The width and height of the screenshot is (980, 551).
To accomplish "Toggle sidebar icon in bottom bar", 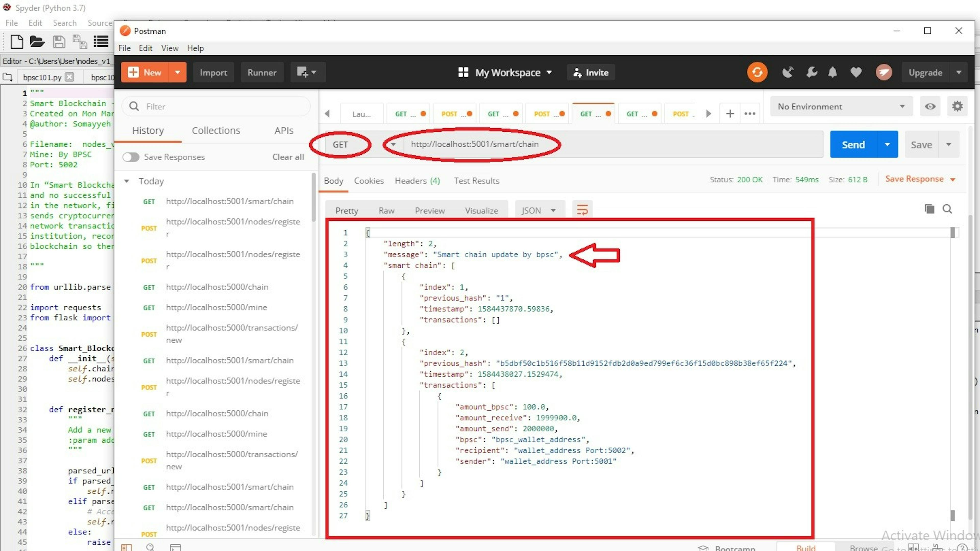I will click(x=126, y=547).
